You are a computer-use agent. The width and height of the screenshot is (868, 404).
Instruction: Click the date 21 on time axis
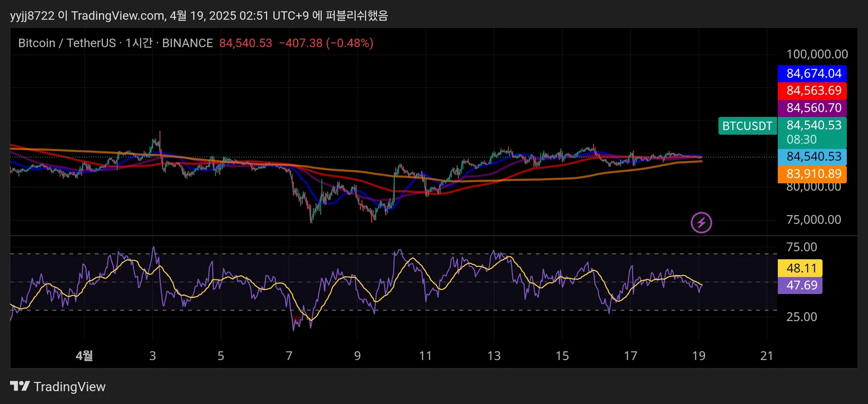point(766,356)
